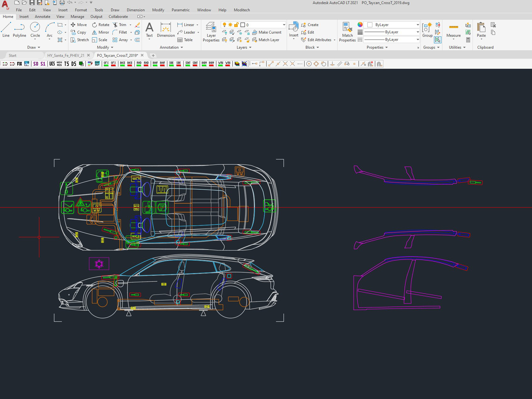Activate the Mirror command

[x=100, y=32]
